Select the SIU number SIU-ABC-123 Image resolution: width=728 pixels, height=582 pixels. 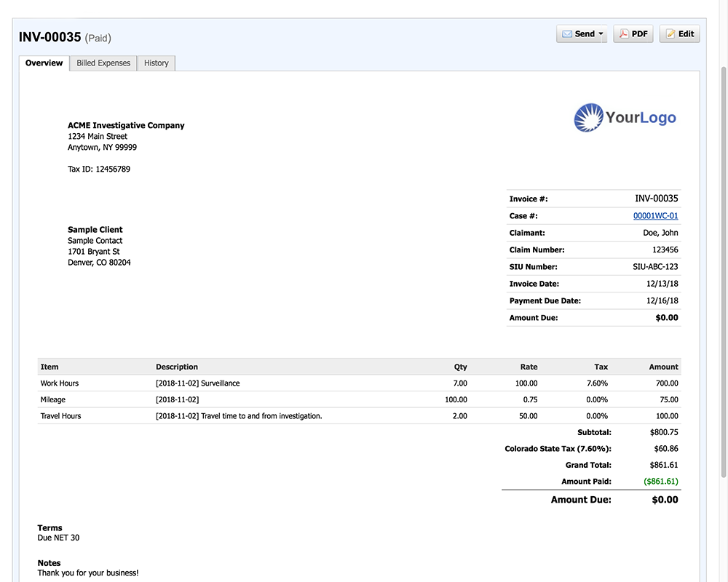click(x=655, y=267)
